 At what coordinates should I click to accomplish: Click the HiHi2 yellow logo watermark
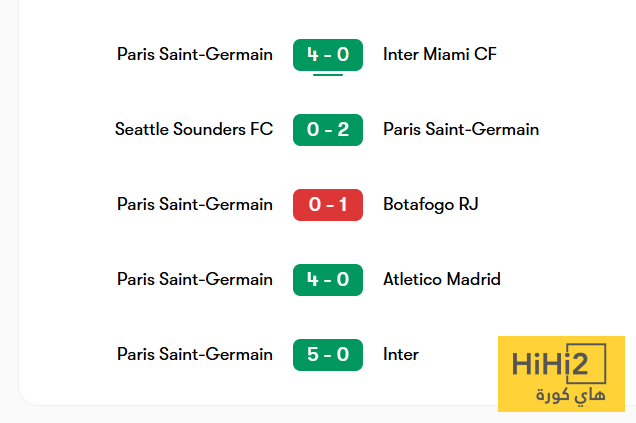[x=561, y=374]
